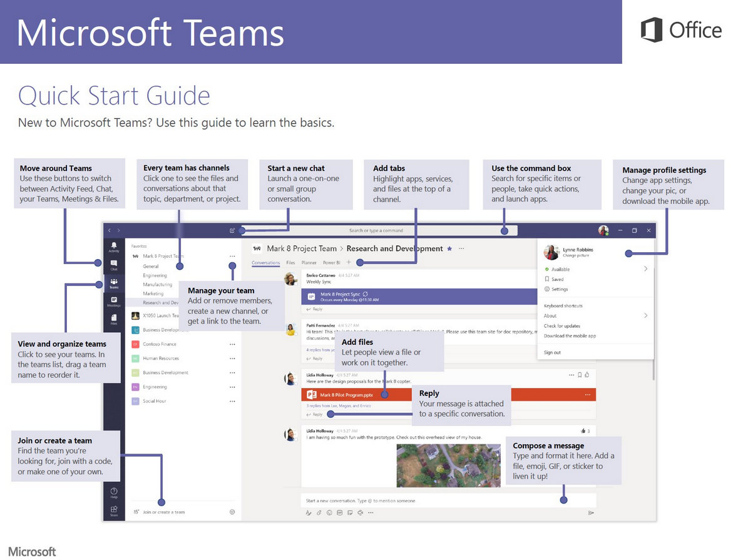This screenshot has width=738, height=560.
Task: Choose Sign out in profile menu
Action: click(x=552, y=352)
